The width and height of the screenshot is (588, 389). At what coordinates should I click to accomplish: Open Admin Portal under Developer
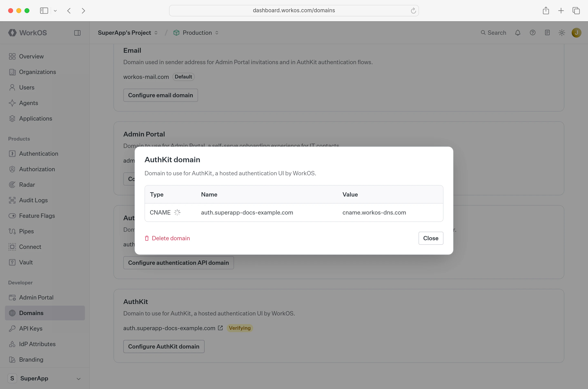(x=45, y=297)
